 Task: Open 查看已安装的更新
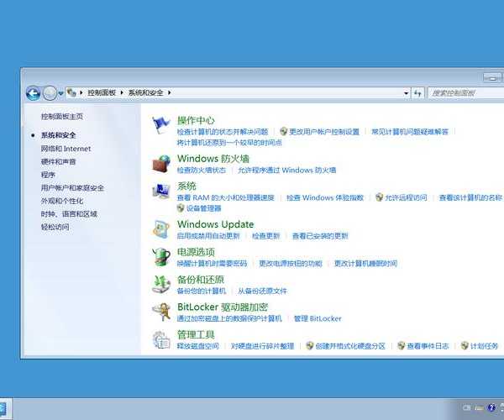point(320,236)
